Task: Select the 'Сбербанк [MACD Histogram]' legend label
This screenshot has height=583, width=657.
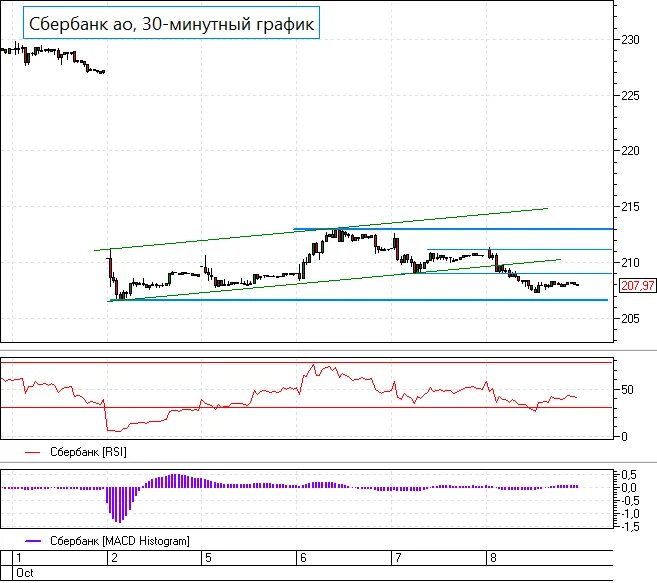Action: tap(120, 541)
